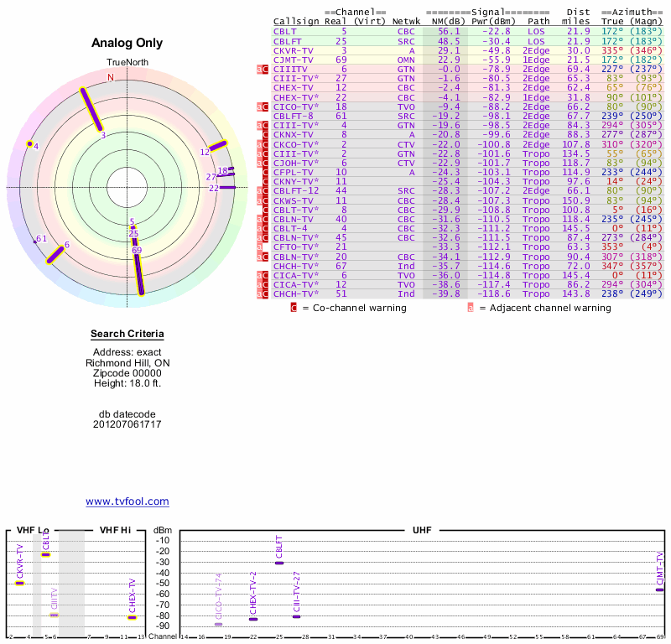This screenshot has height=644, width=671.
Task: Click CHEX-TV marker in VHF Hi chart
Action: [132, 618]
